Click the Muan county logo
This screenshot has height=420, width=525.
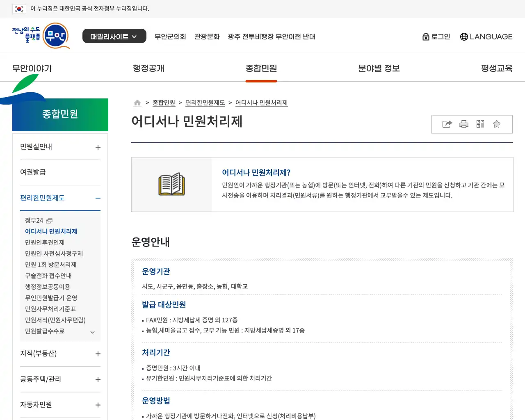[x=41, y=36]
